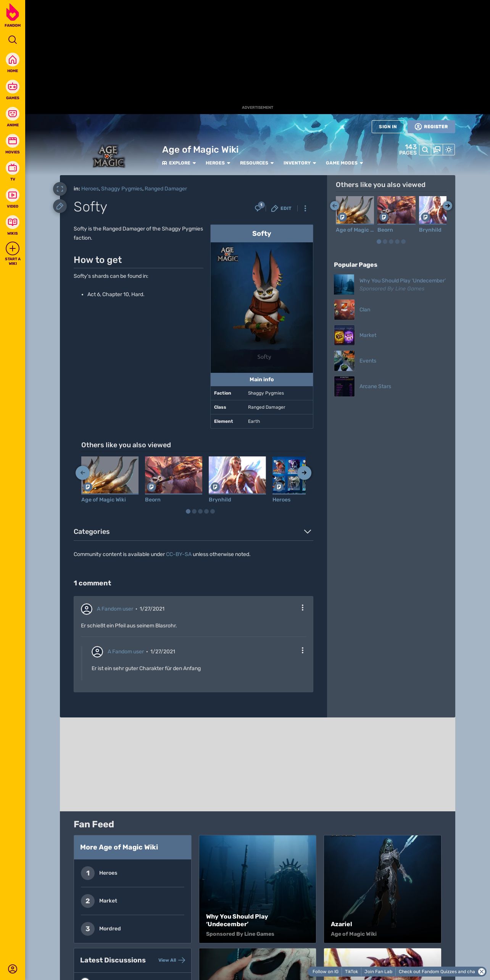The image size is (490, 980).
Task: Open the comments bubble icon near title
Action: pos(259,207)
